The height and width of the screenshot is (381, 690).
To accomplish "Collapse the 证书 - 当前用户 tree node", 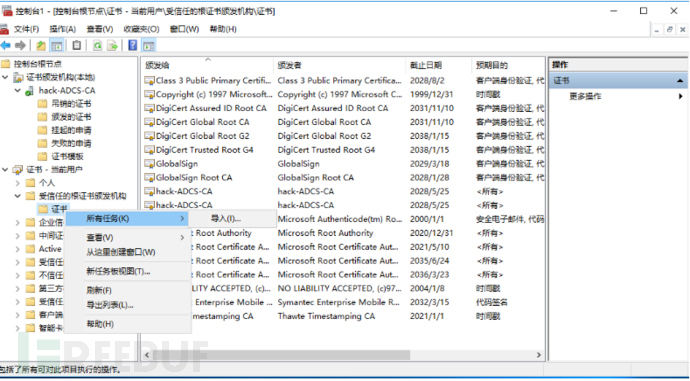I will click(x=5, y=169).
